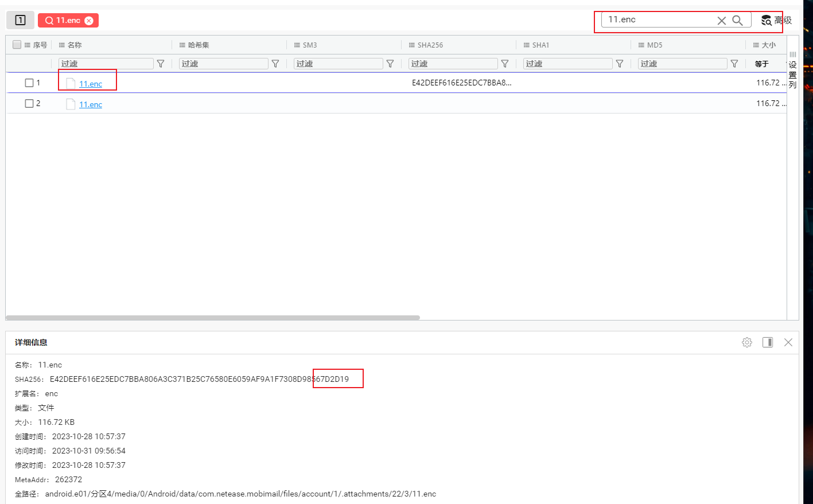The height and width of the screenshot is (504, 813).
Task: Click the red 11.enc search tag label
Action: pos(68,21)
